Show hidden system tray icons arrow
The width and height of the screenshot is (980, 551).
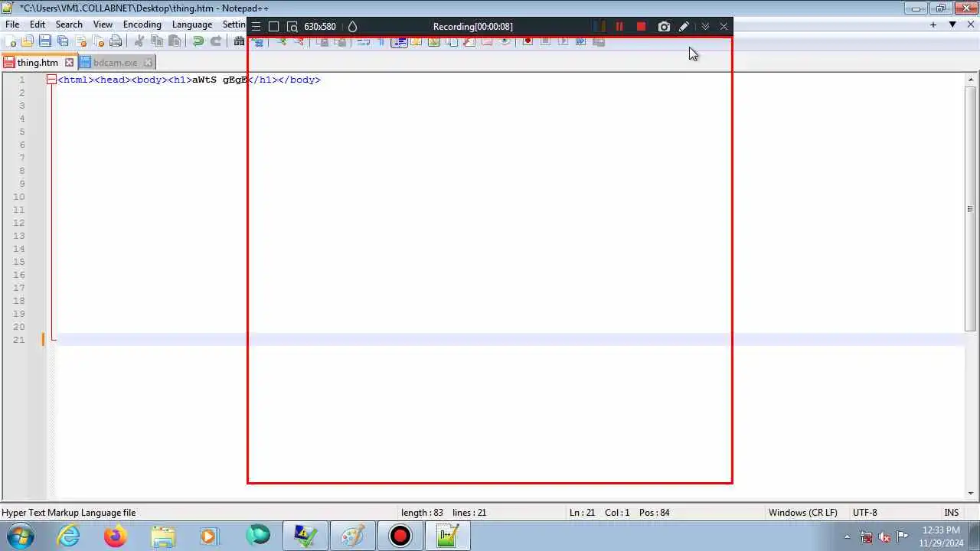(847, 536)
